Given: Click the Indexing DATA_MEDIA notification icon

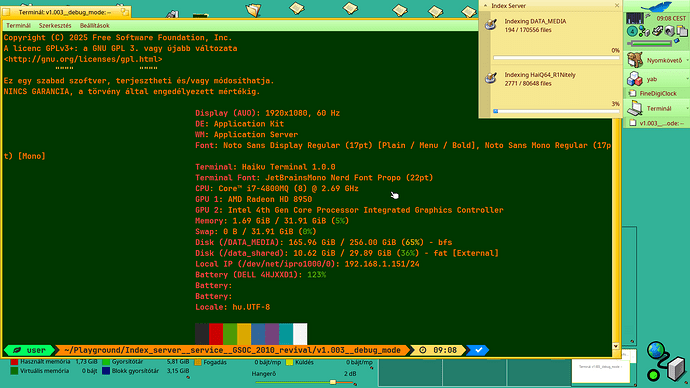Looking at the screenshot, I should pos(491,24).
